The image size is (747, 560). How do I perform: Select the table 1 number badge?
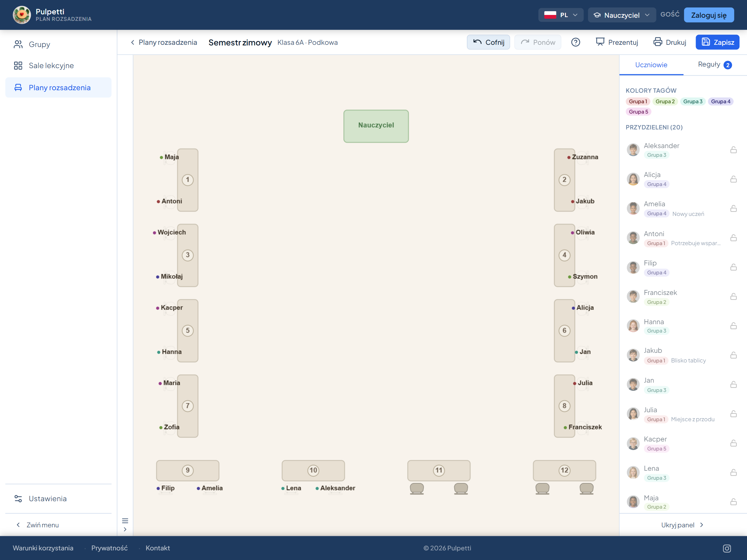pos(188,180)
